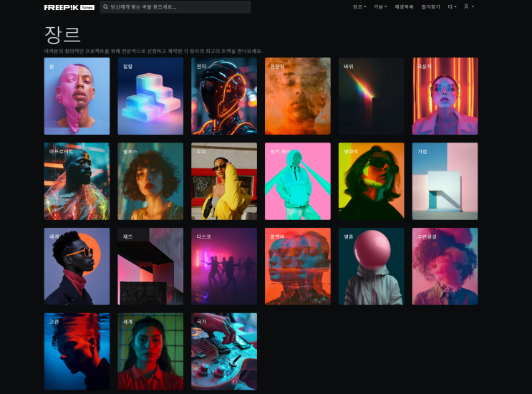Open the 전자 genre card
This screenshot has height=394, width=532.
click(224, 96)
